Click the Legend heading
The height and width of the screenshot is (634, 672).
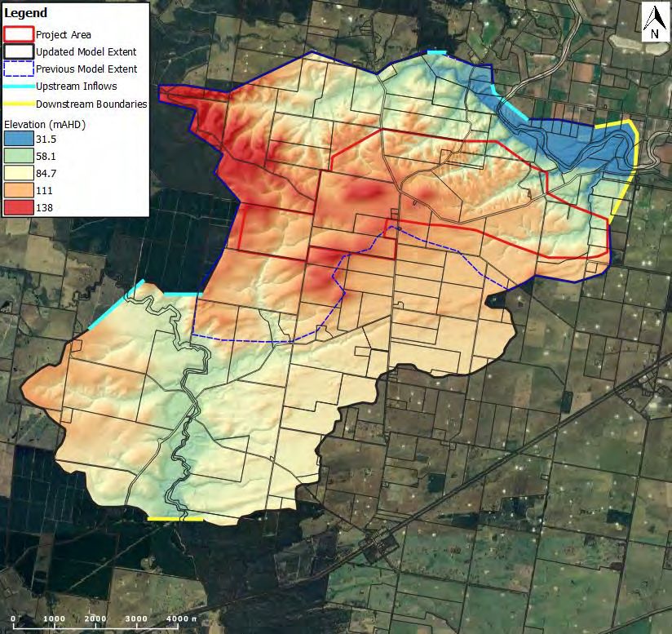point(25,13)
